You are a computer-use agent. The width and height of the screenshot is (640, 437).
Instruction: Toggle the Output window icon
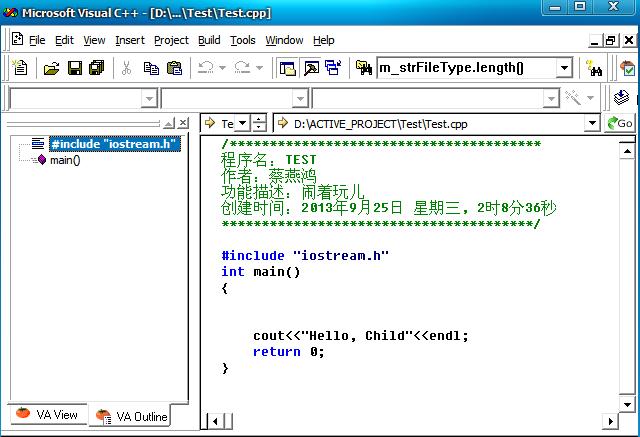[311, 68]
